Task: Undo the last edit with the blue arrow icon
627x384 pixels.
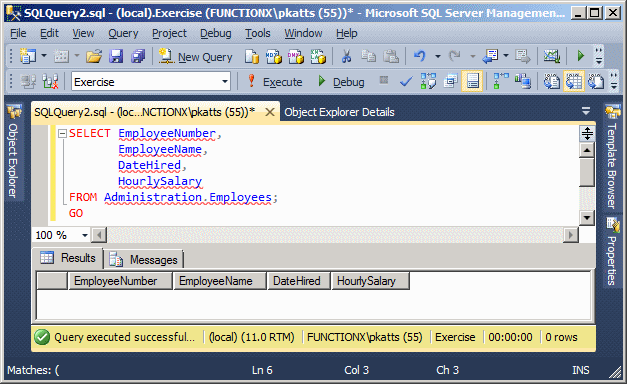Action: [420, 56]
